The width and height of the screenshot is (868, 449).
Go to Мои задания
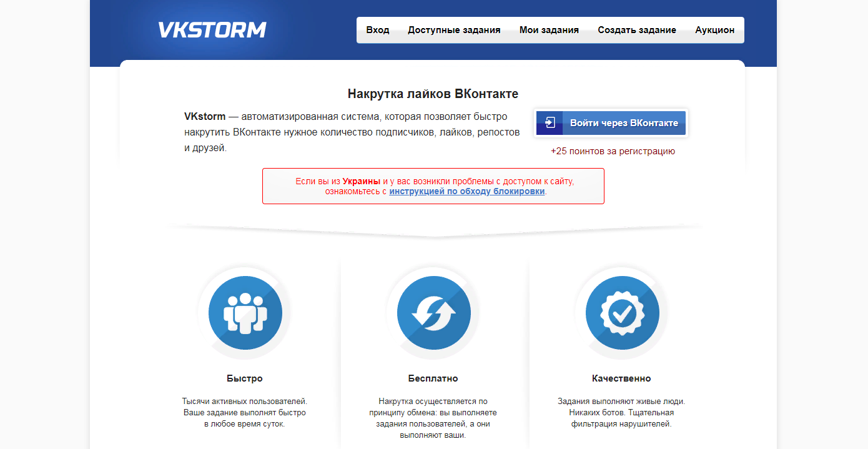pyautogui.click(x=549, y=30)
